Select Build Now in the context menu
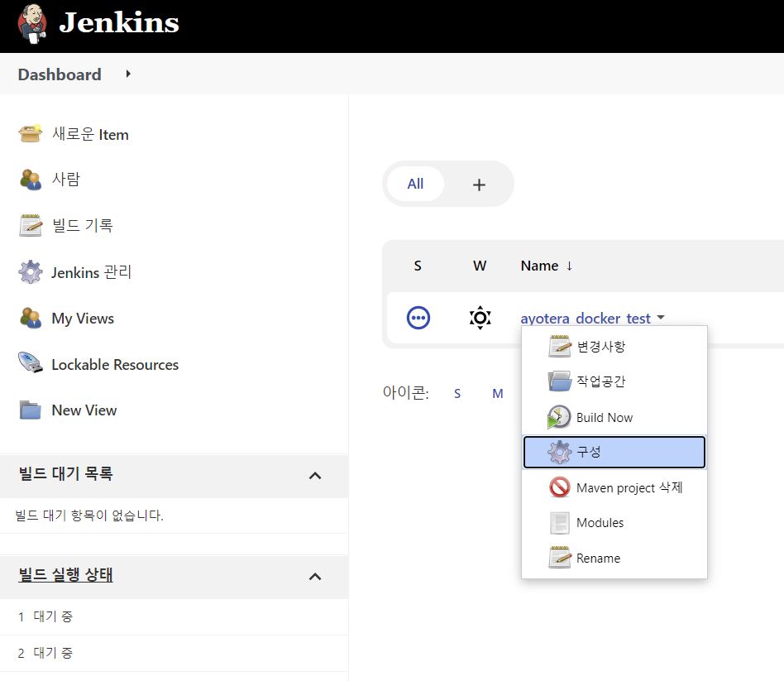This screenshot has height=681, width=784. coord(614,417)
